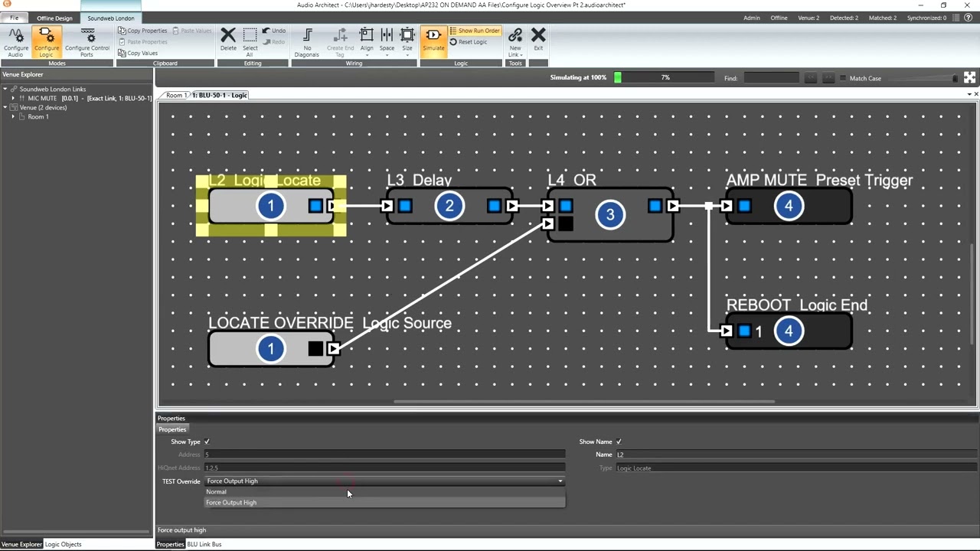Select the Properties bottom tab

tap(170, 544)
